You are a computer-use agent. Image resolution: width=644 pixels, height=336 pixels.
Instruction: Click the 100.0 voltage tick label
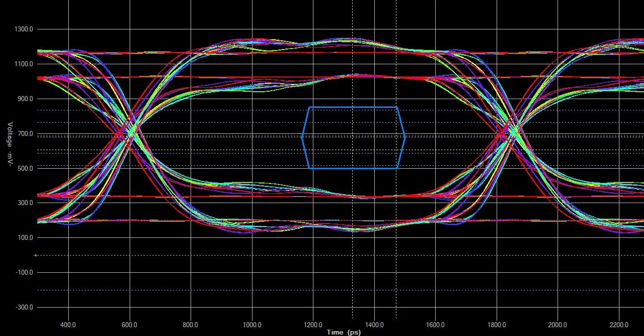[24, 238]
